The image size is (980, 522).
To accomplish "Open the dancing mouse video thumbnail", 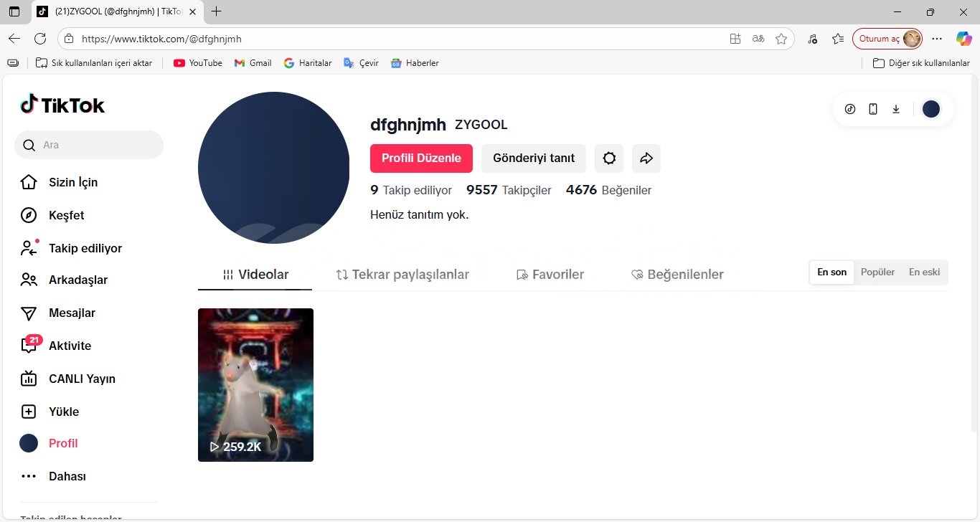I will click(255, 385).
